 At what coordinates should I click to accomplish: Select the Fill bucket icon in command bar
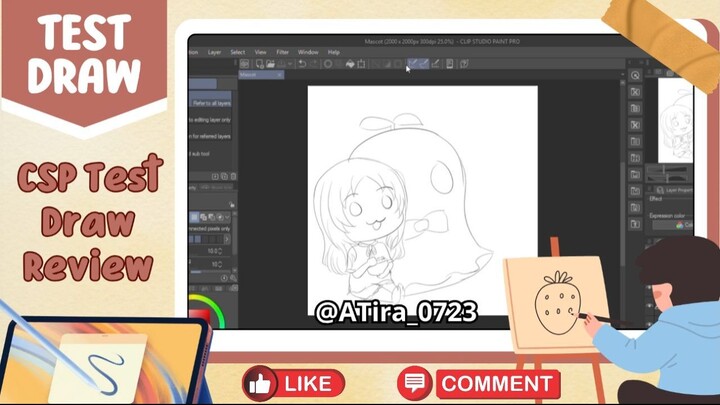click(x=349, y=64)
